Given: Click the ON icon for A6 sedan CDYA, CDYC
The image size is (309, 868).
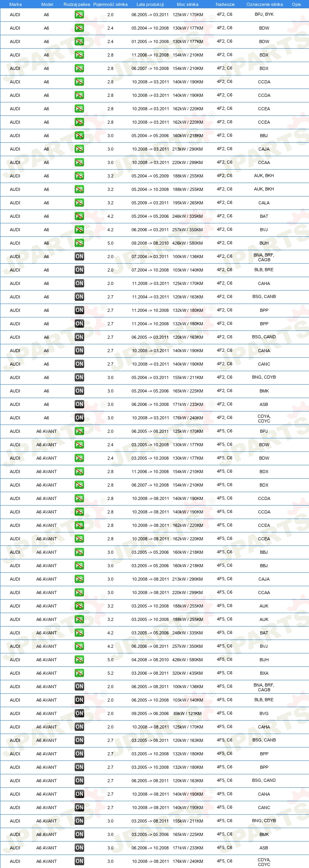Looking at the screenshot, I should [79, 418].
